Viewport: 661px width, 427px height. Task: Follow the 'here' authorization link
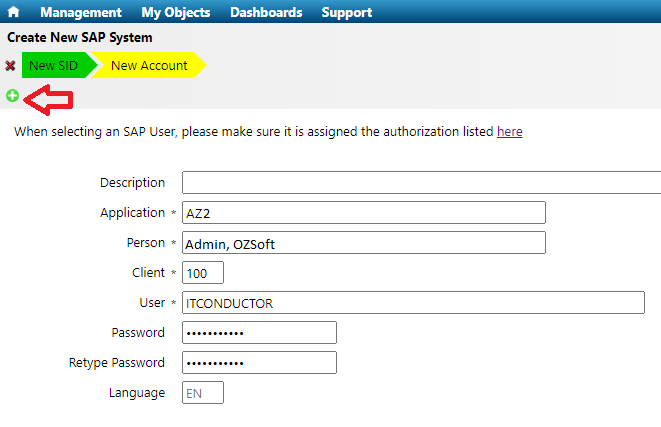[x=509, y=132]
